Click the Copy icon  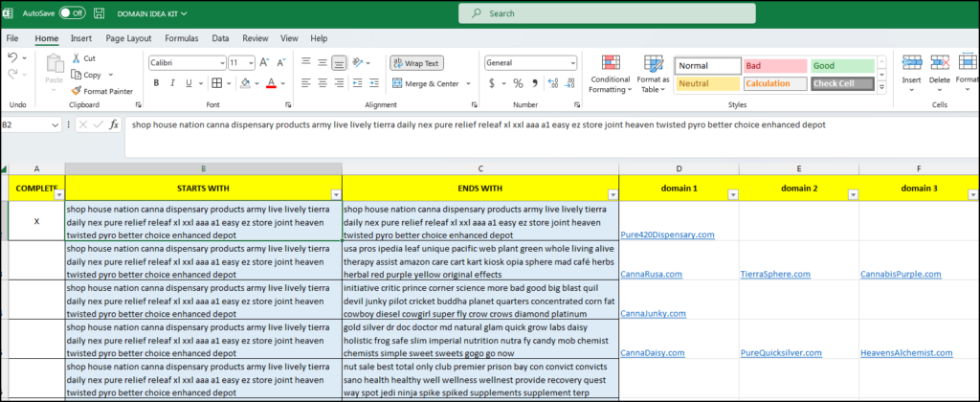click(x=77, y=75)
